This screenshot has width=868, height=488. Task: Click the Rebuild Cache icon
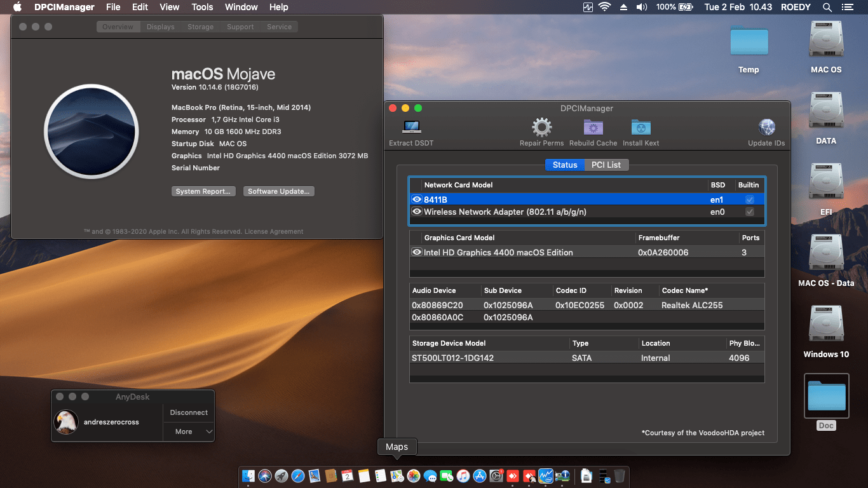tap(593, 130)
